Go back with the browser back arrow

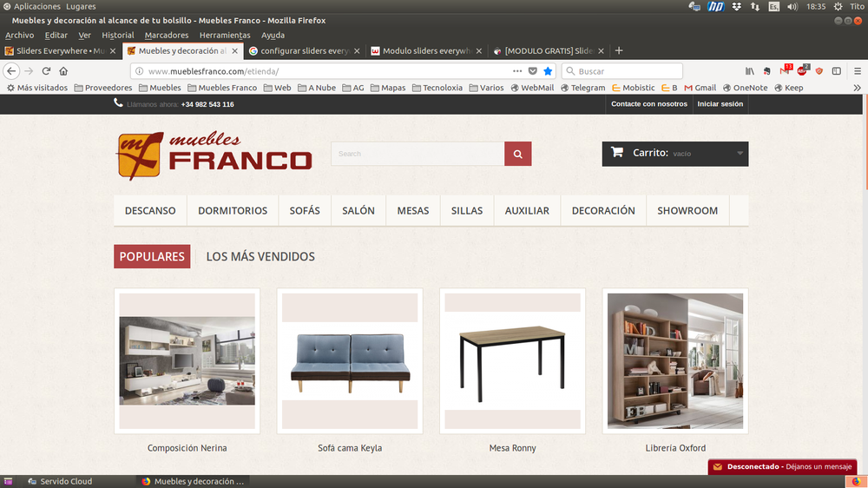pyautogui.click(x=11, y=71)
